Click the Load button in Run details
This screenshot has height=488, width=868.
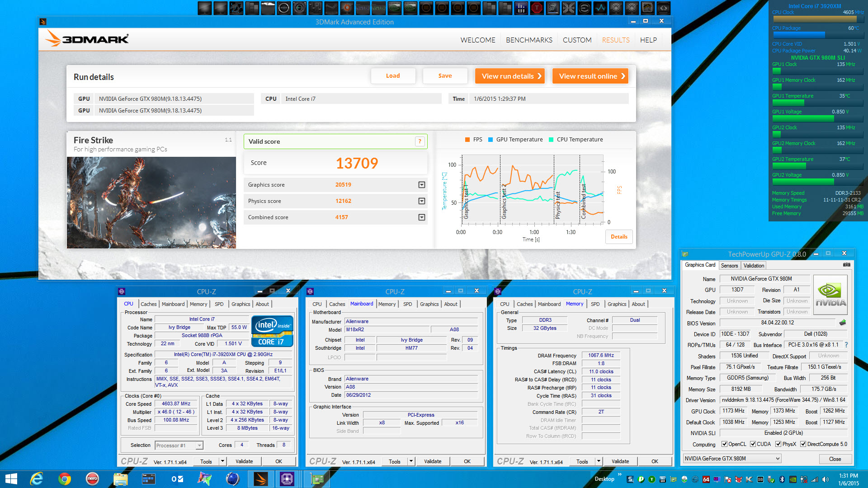click(393, 76)
